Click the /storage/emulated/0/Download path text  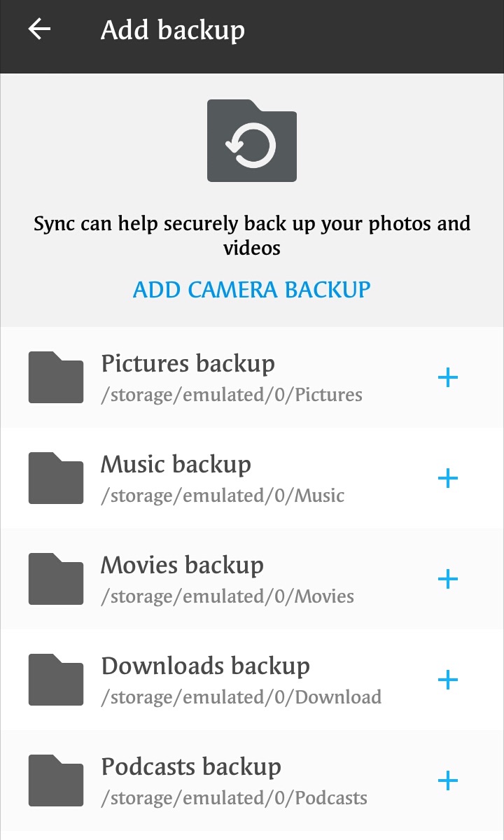tap(241, 697)
